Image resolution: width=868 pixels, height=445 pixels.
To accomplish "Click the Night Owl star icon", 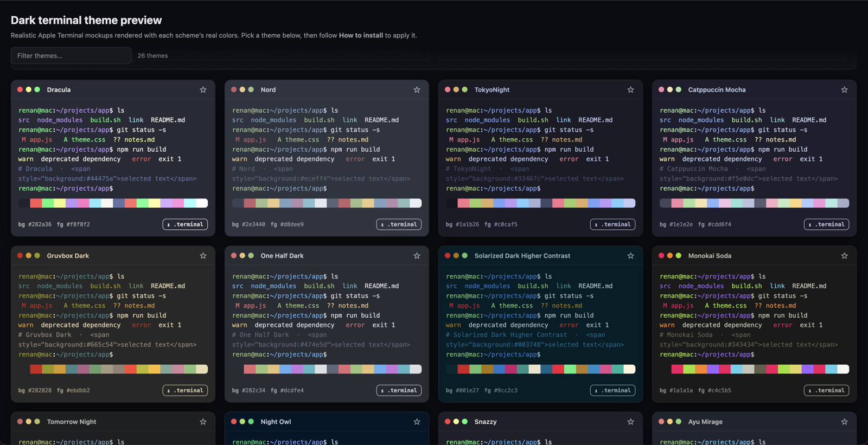I will click(x=417, y=421).
